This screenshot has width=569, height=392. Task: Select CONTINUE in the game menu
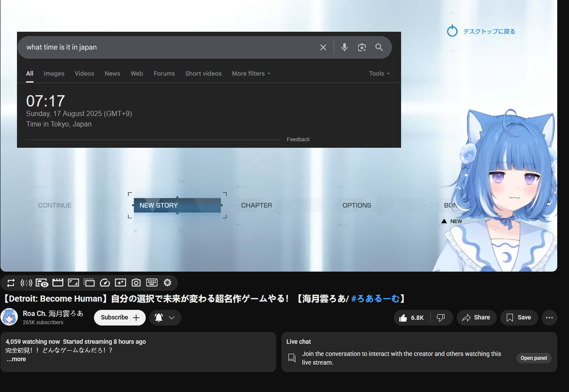55,205
